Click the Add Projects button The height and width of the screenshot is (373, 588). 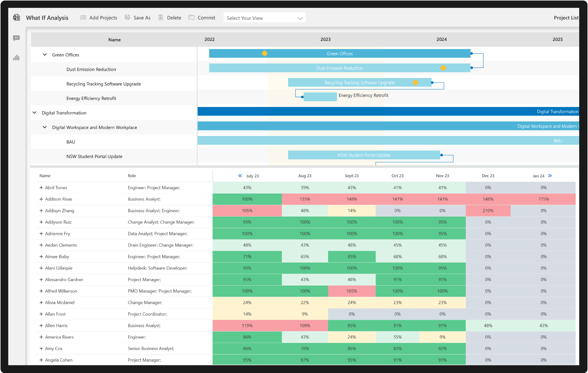tap(103, 17)
